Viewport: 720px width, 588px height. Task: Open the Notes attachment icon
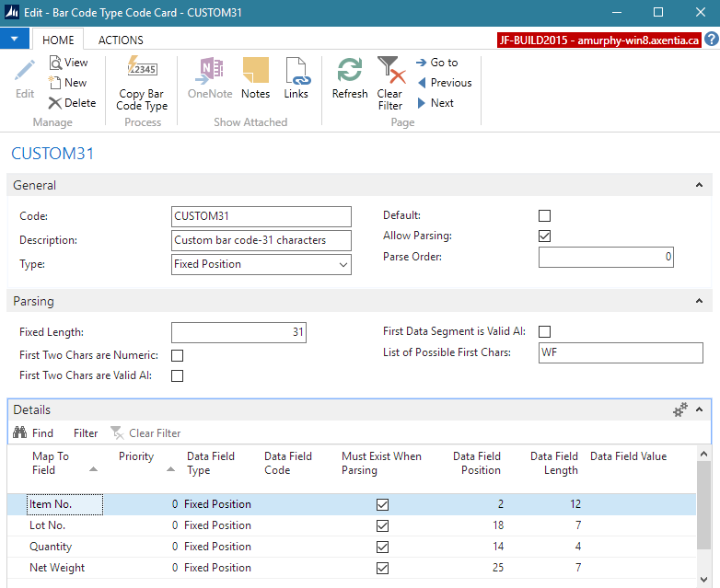[255, 71]
